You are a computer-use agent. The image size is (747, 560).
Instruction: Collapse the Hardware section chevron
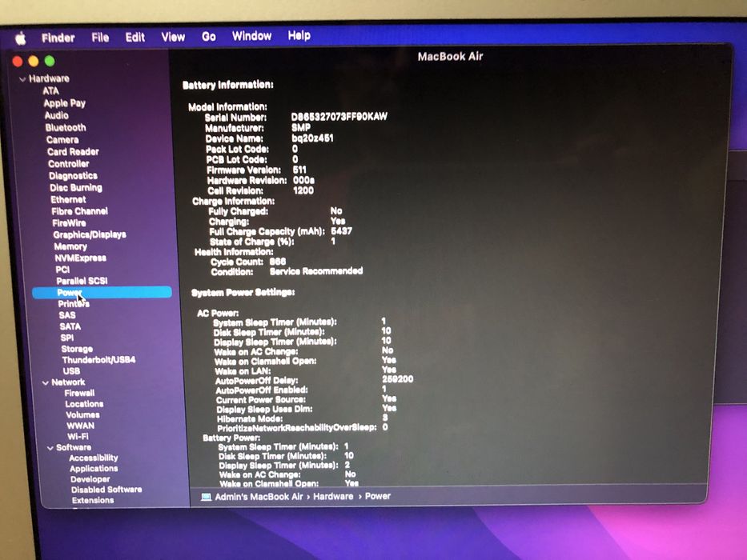tap(22, 79)
